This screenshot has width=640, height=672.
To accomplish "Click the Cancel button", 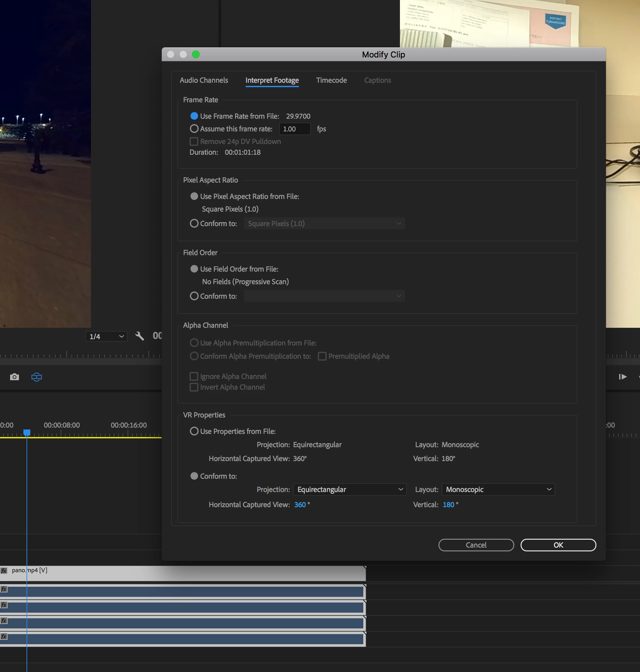I will (476, 545).
